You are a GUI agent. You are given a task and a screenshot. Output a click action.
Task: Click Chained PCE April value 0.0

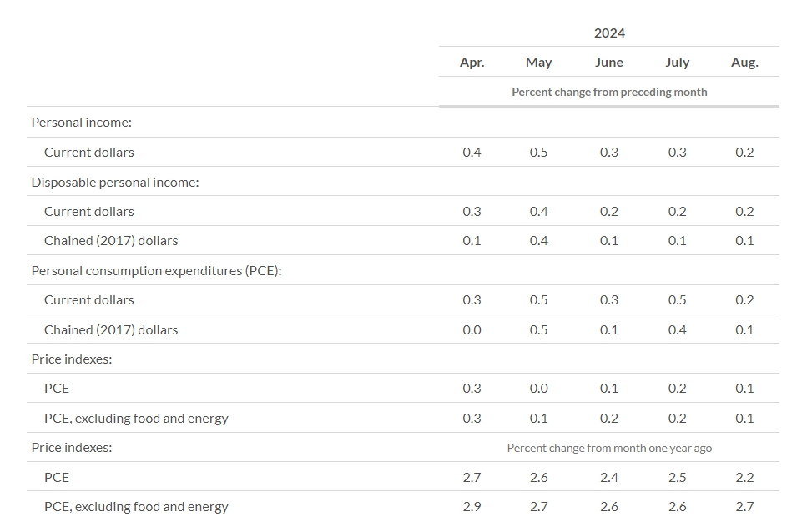coord(472,329)
